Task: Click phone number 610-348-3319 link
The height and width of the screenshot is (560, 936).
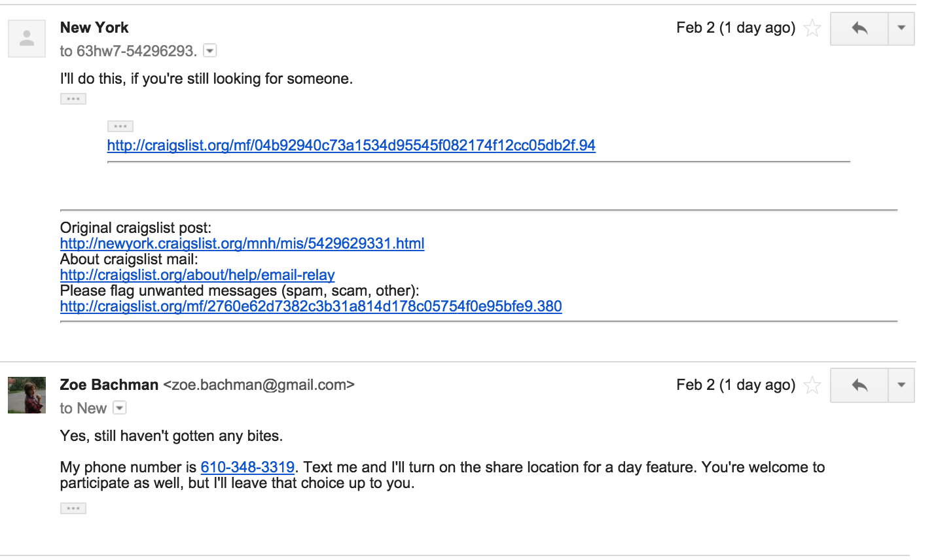Action: click(247, 467)
